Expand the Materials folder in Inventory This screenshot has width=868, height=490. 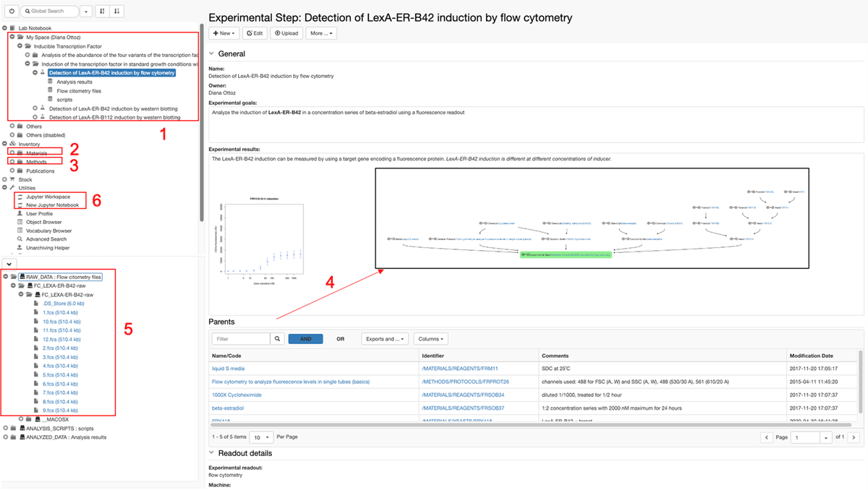coord(12,153)
